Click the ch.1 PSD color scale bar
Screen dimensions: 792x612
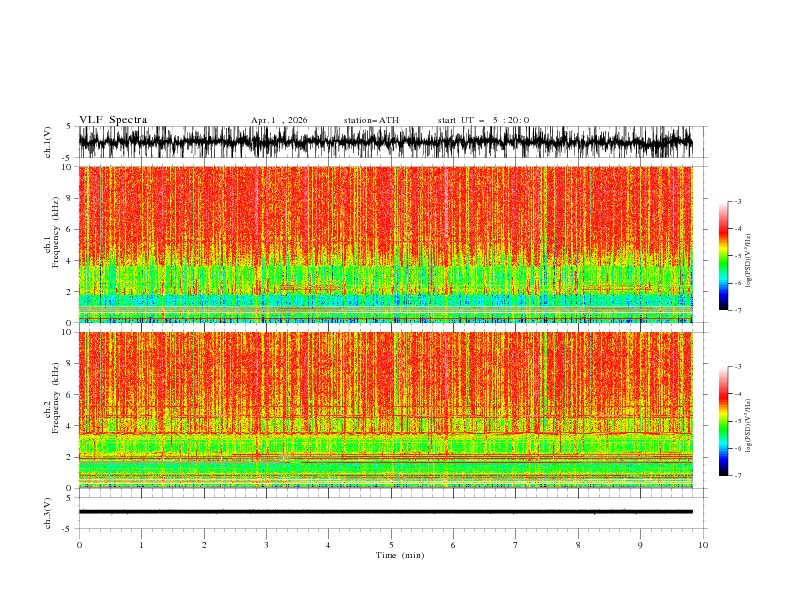723,256
